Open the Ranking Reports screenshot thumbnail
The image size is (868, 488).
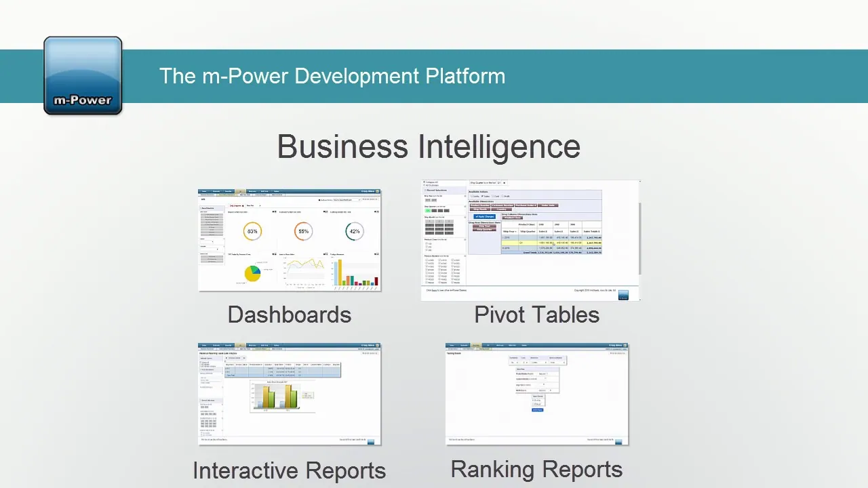click(537, 394)
